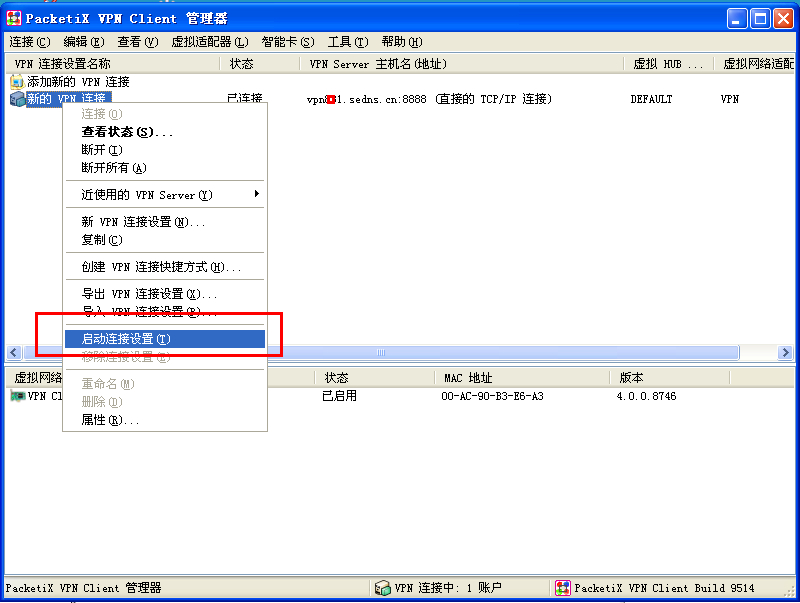800x603 pixels.
Task: Sort by upper 状态 column header
Action: 260,64
